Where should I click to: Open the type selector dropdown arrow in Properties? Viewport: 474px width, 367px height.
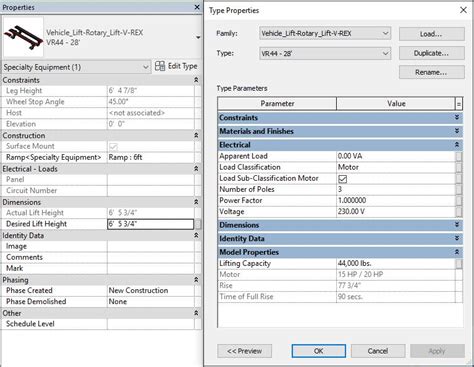(x=198, y=37)
